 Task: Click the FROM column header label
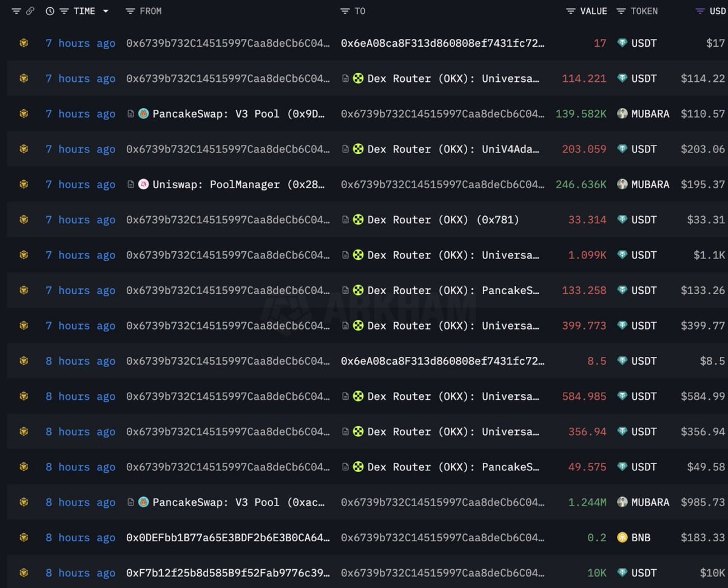point(150,11)
